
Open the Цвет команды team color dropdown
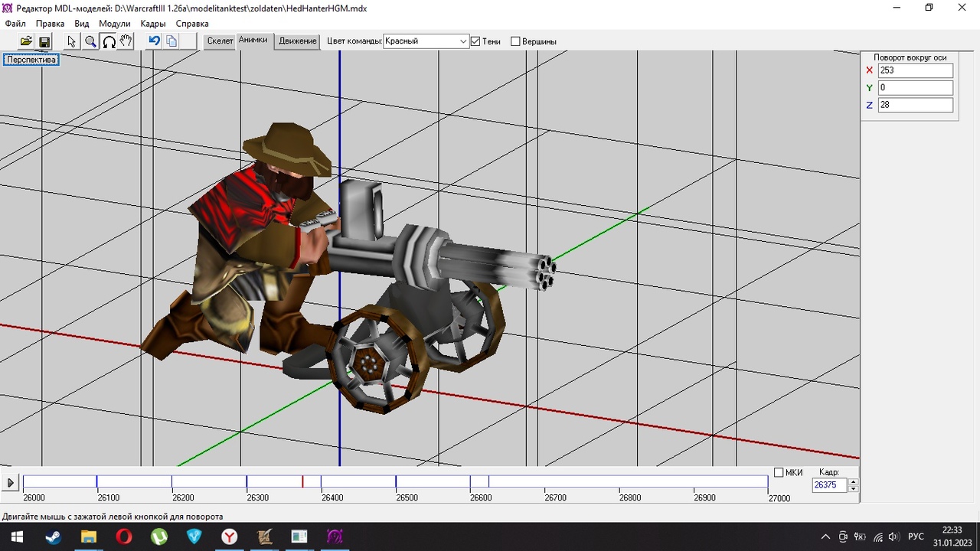pos(426,41)
